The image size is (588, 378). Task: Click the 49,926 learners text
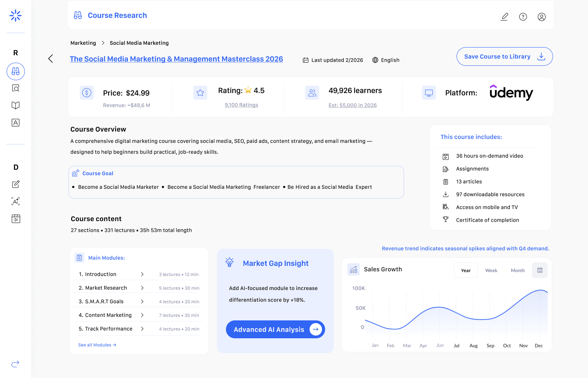355,90
